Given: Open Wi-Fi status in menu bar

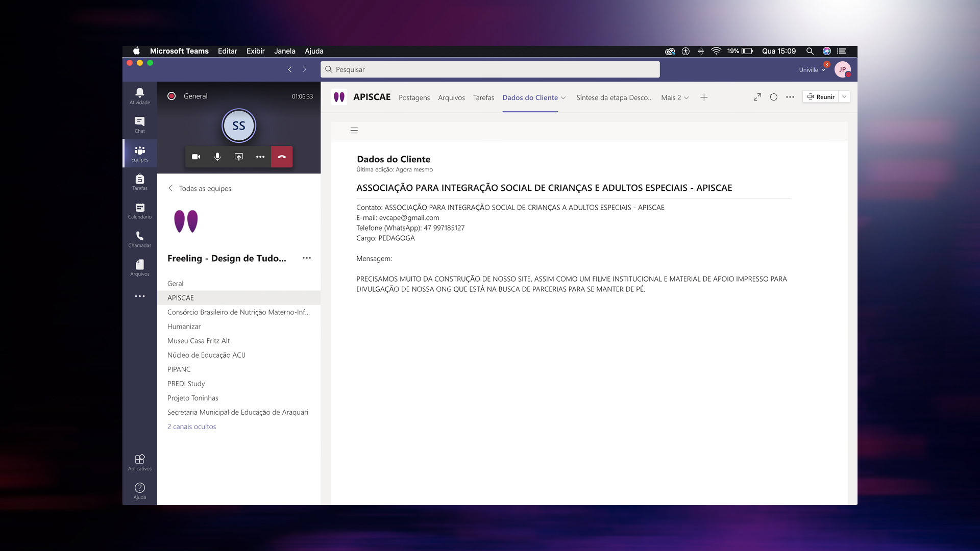Looking at the screenshot, I should point(716,51).
